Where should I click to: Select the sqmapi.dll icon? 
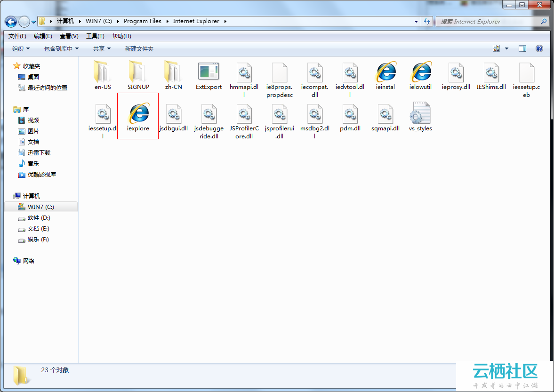click(x=385, y=114)
